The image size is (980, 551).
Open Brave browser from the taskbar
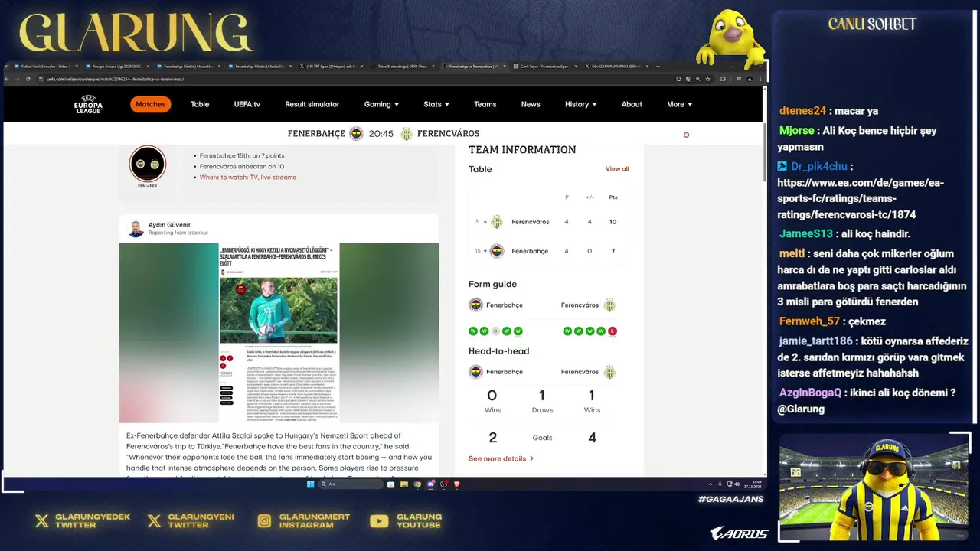457,484
